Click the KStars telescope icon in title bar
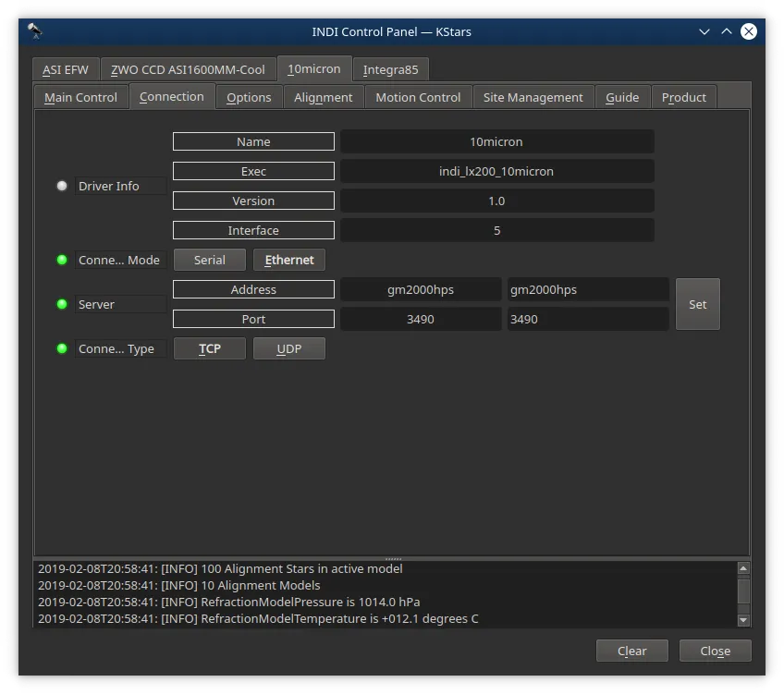The image size is (784, 694). click(x=34, y=31)
